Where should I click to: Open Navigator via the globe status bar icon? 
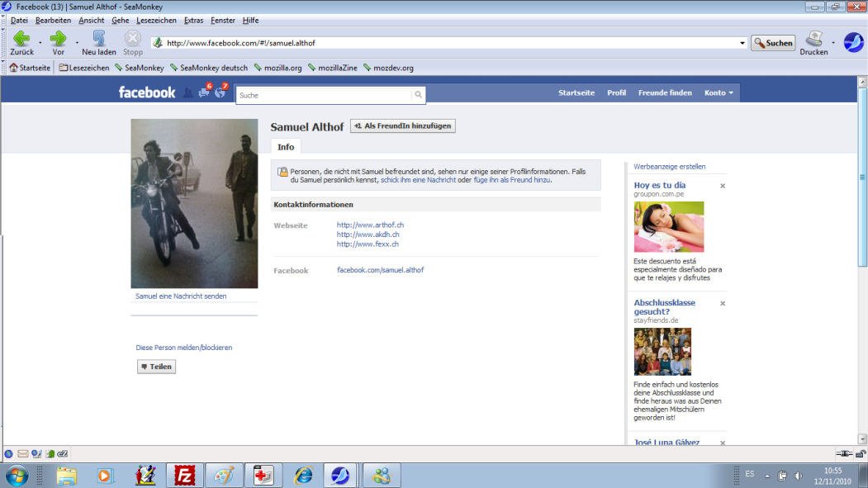pos(8,453)
